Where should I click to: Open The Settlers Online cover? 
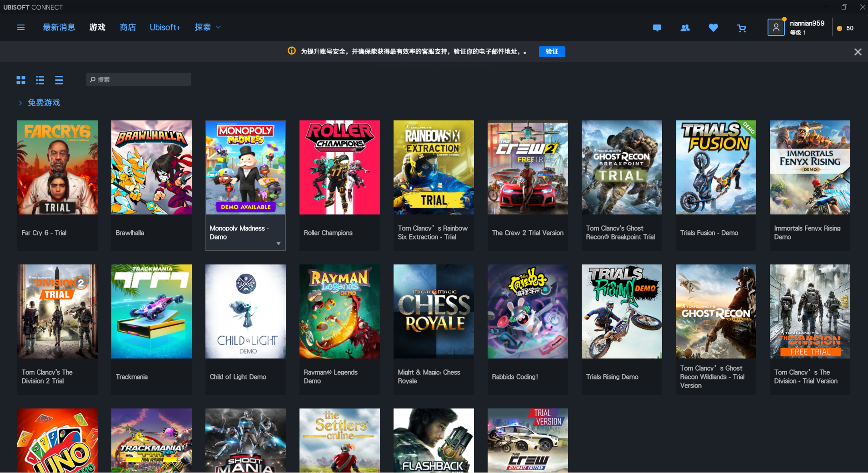tap(339, 440)
